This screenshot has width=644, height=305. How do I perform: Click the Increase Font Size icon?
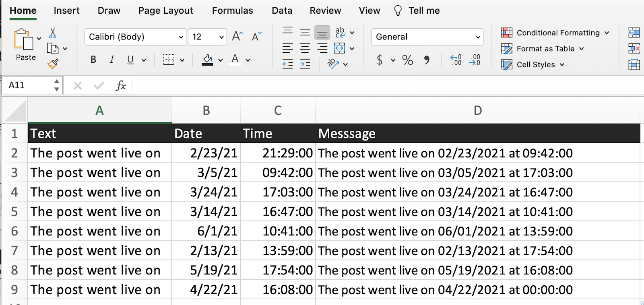click(237, 37)
